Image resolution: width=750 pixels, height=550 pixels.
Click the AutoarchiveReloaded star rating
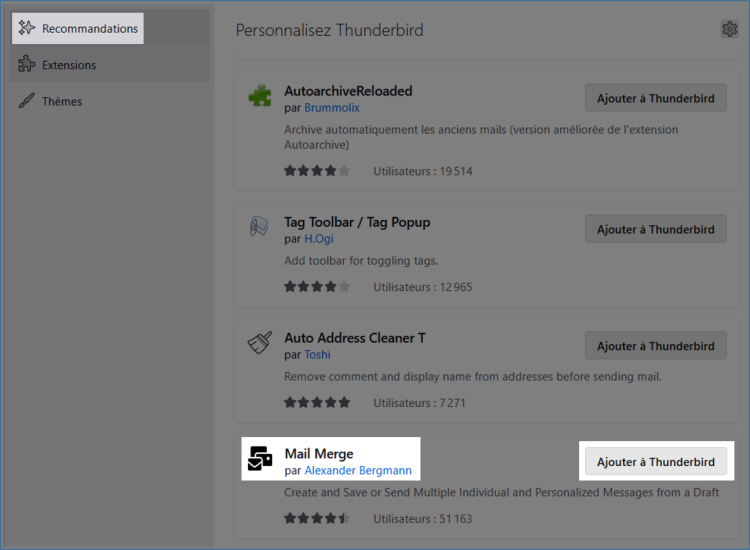[317, 171]
